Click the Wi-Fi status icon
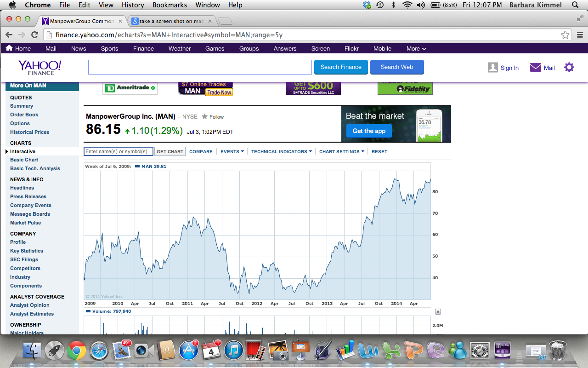 tap(407, 5)
